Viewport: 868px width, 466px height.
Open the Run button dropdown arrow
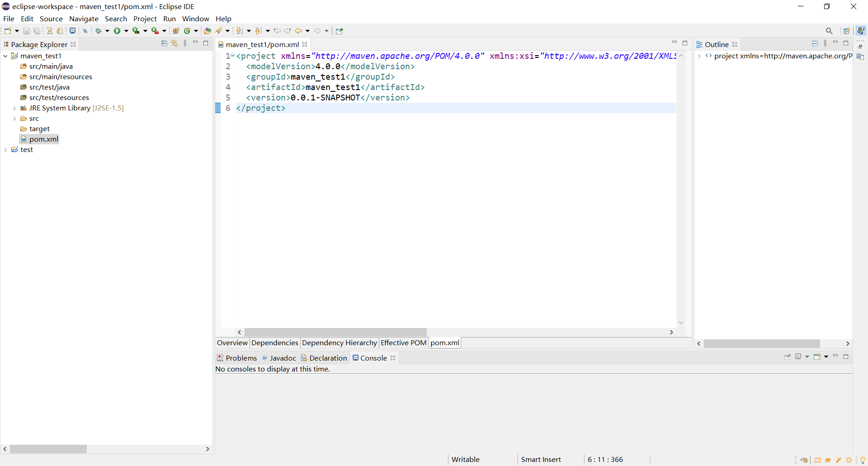click(126, 31)
